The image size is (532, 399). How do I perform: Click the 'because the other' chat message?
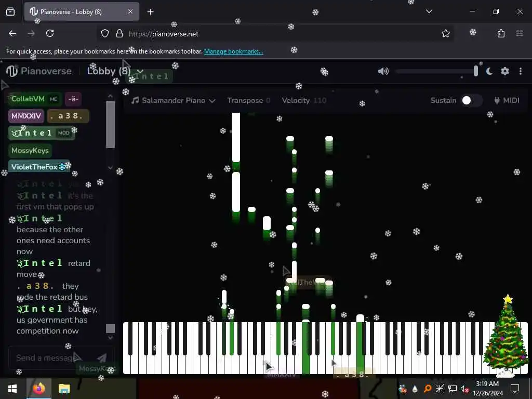[54, 241]
